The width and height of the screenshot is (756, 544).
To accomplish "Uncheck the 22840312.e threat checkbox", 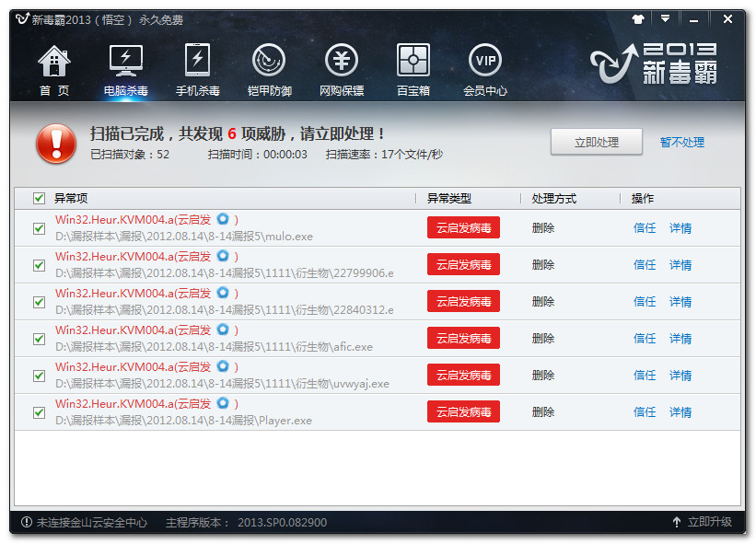I will coord(39,302).
